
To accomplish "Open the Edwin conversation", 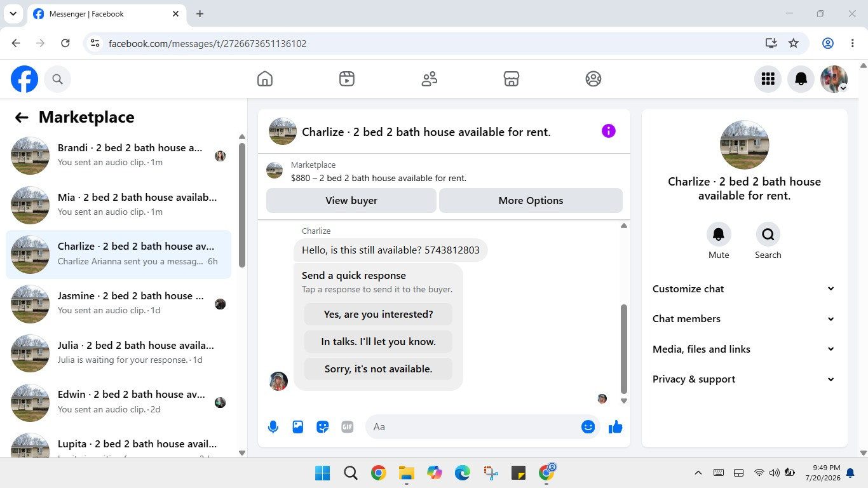I will tap(119, 402).
